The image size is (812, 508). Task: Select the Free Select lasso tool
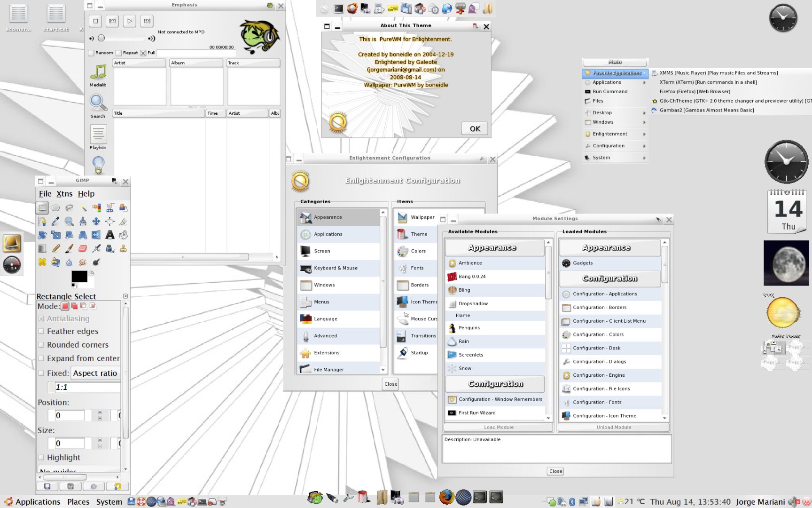69,207
